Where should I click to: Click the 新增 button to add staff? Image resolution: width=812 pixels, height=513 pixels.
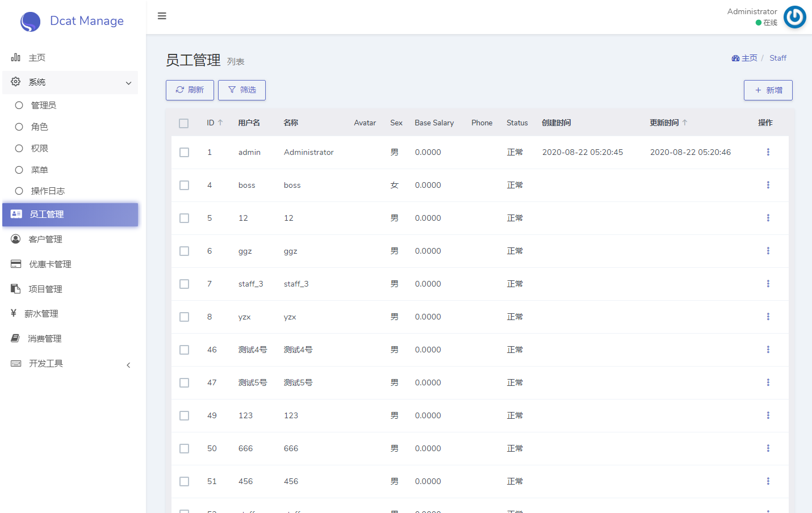(768, 90)
